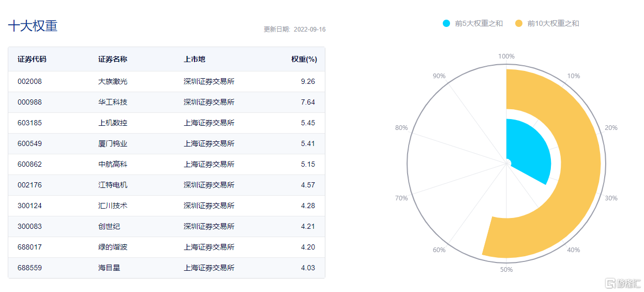Screen dimensions: 644x292
Task: Select security name 大族激光
Action: (x=113, y=81)
